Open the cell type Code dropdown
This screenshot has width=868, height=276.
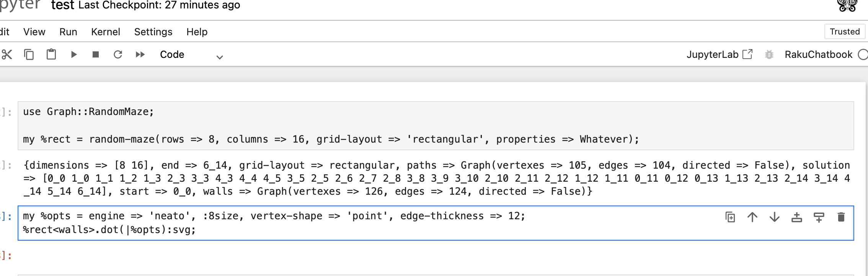[191, 55]
